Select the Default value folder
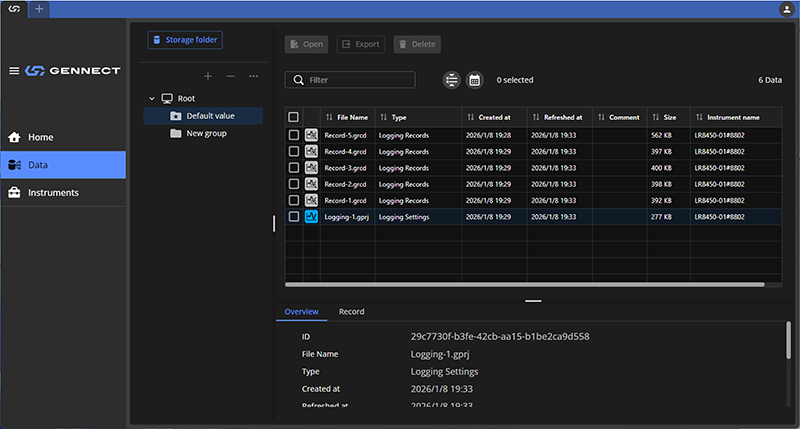800x429 pixels. click(203, 116)
